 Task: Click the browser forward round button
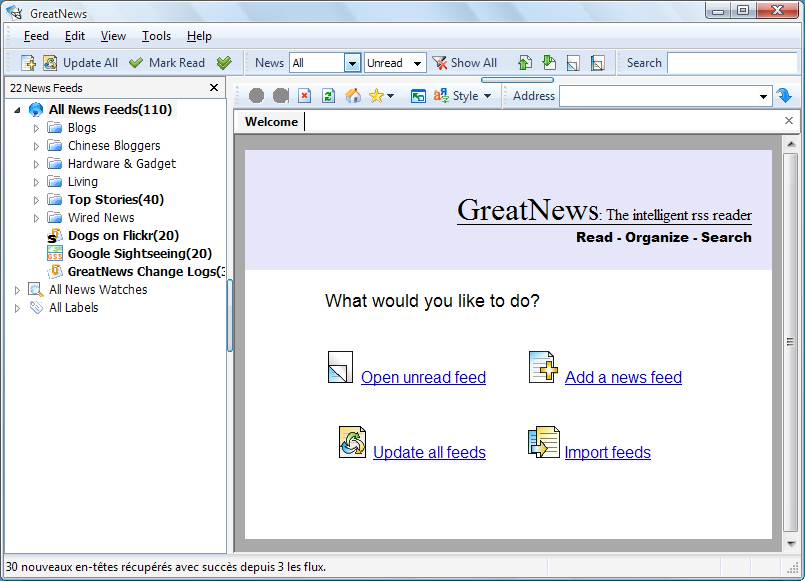click(x=280, y=95)
